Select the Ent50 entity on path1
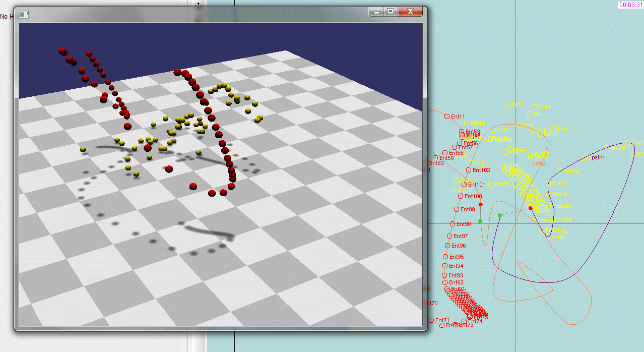The width and height of the screenshot is (644, 352). tap(607, 148)
